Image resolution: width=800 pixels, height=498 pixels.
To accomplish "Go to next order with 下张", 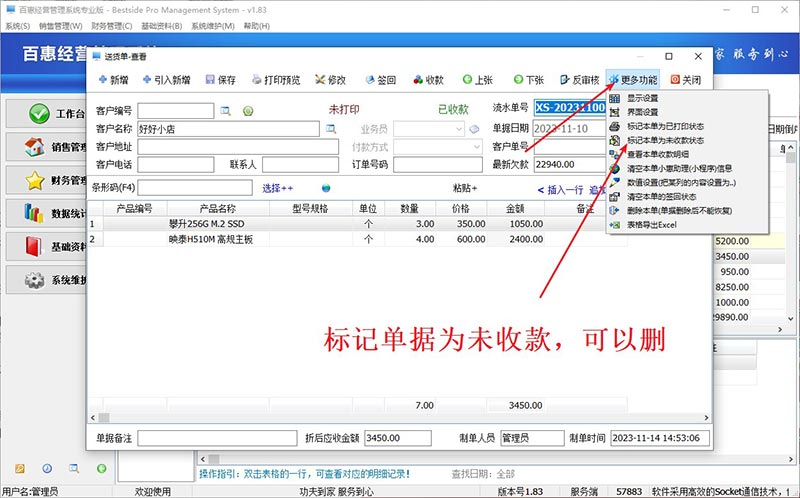I will click(529, 80).
